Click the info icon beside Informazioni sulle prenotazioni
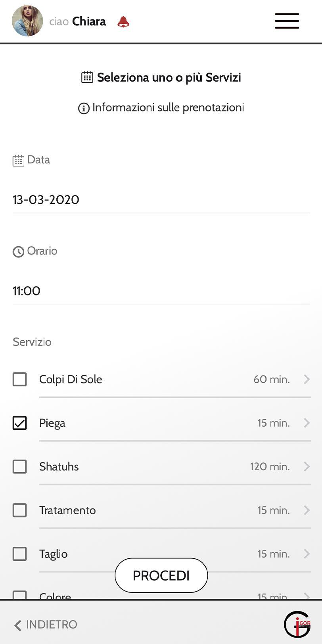 click(x=84, y=108)
